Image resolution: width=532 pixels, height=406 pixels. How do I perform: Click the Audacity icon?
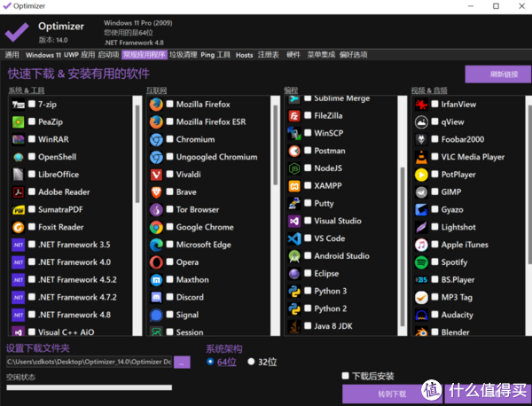pyautogui.click(x=421, y=315)
